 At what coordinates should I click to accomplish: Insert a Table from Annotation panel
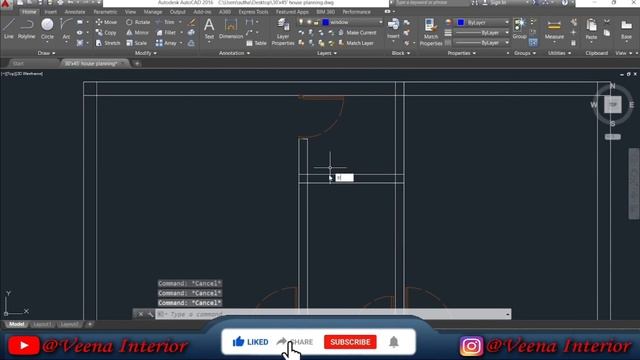pyautogui.click(x=256, y=43)
